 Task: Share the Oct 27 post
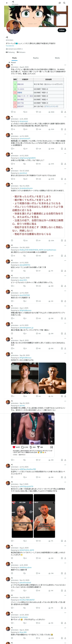[x=65, y=179]
